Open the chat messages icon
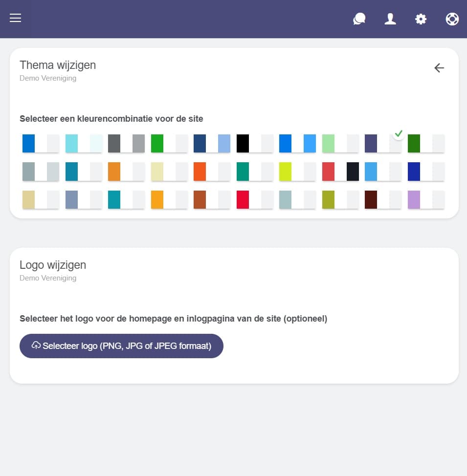The height and width of the screenshot is (476, 467). click(359, 19)
